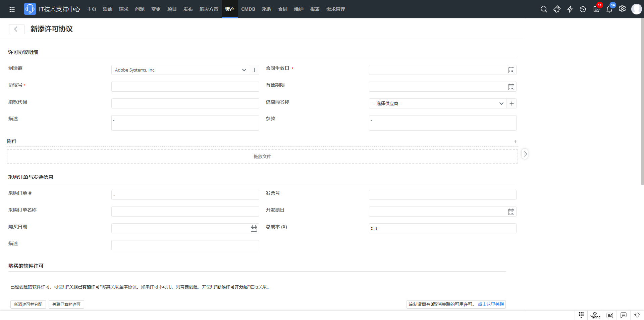644x320 pixels.
Task: Open the user profile avatar
Action: (636, 9)
